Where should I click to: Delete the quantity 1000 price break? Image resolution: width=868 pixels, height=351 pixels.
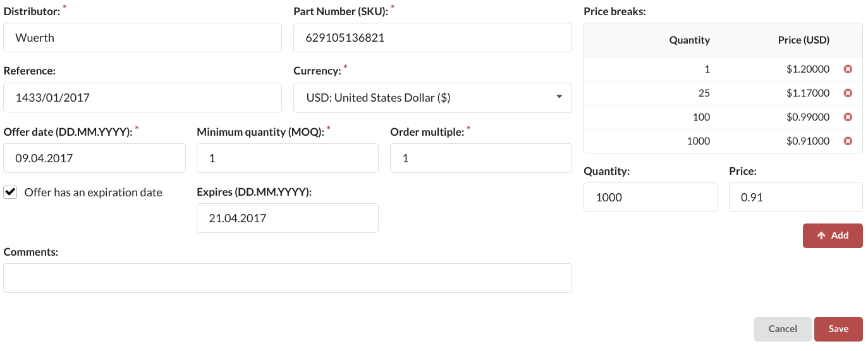848,141
